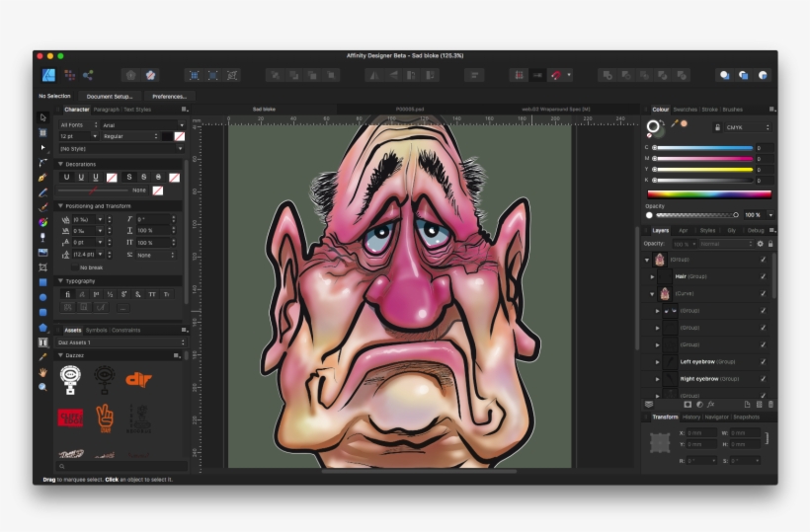Image resolution: width=810 pixels, height=532 pixels.
Task: Select the Fill gradient tool
Action: click(42, 222)
